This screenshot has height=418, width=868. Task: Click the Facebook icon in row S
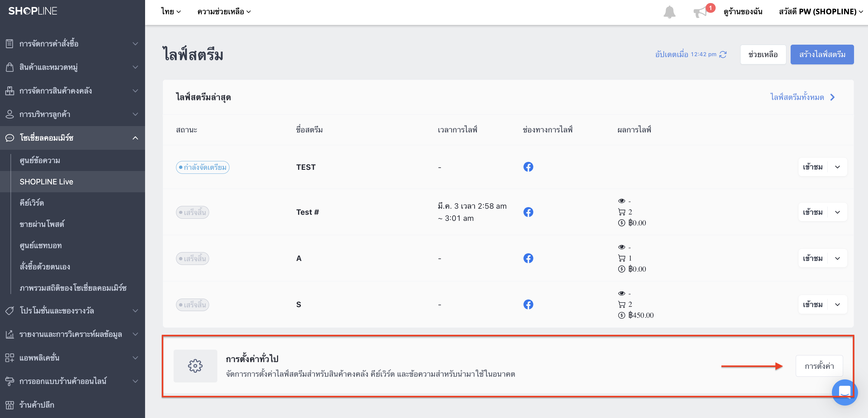click(x=528, y=305)
